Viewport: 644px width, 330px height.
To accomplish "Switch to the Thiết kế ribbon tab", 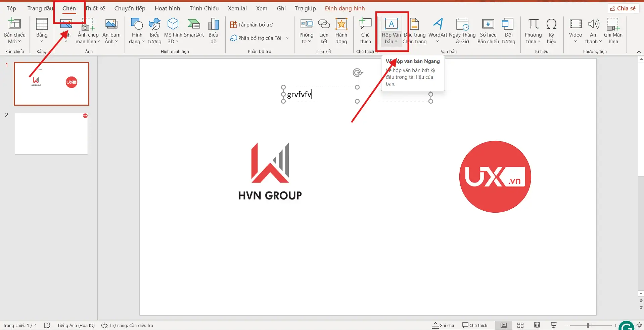I will coord(95,8).
